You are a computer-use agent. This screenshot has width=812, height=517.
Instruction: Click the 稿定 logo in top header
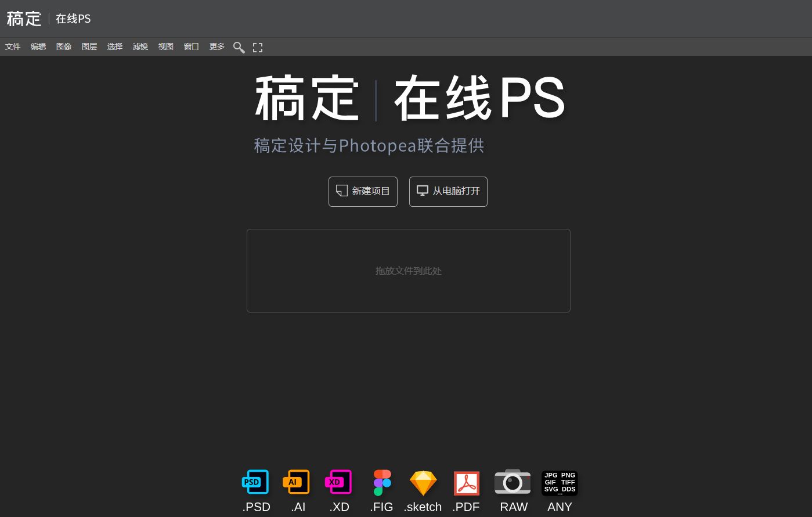click(24, 19)
